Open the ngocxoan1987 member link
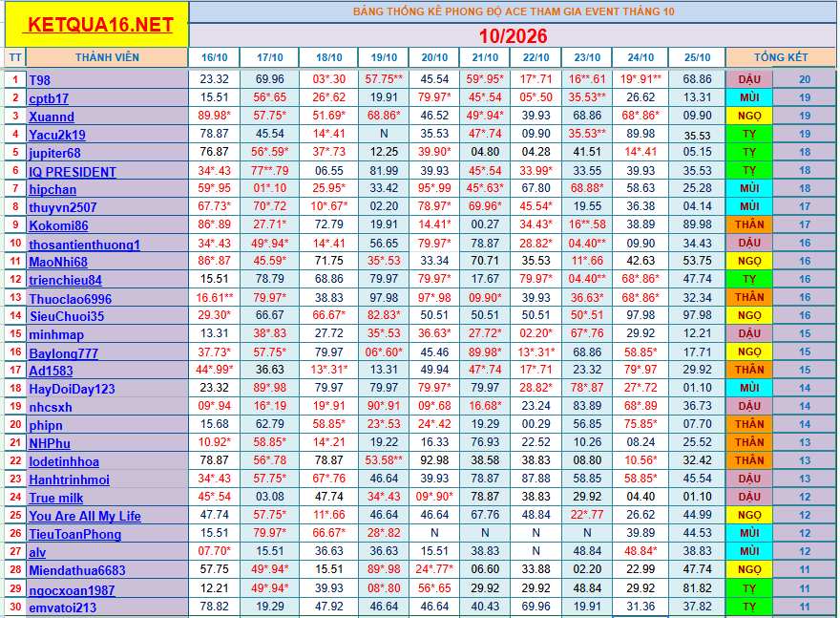Screen dimensions: 840x618 click(72, 590)
